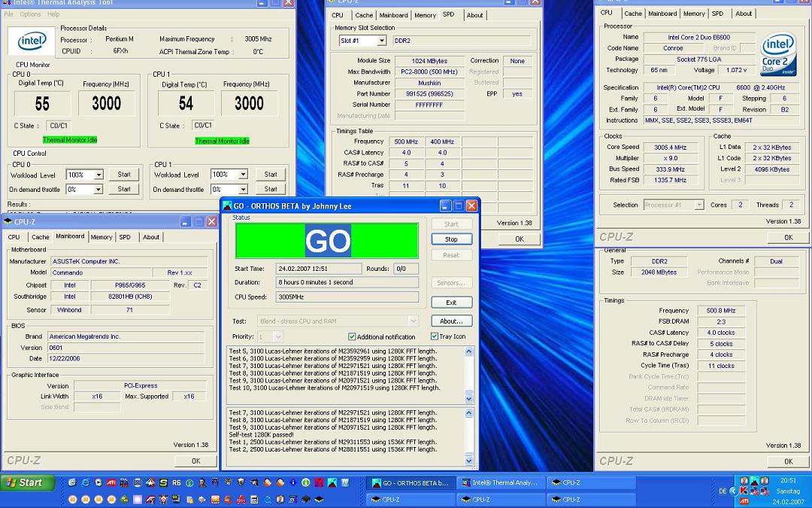
Task: Click About... button in ORTHOS
Action: (x=451, y=321)
